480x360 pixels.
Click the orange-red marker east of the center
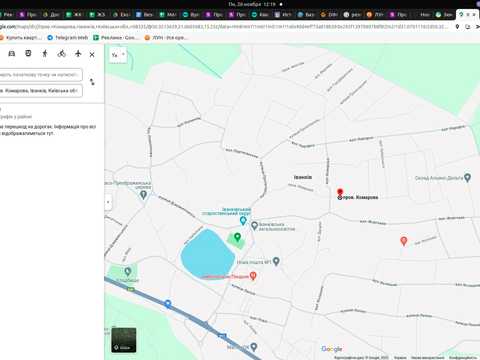click(x=404, y=241)
